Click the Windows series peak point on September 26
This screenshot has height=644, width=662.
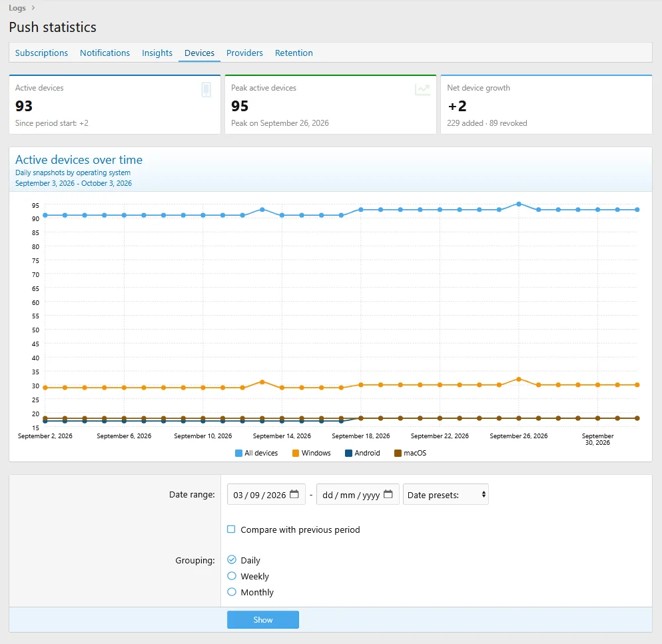(519, 379)
